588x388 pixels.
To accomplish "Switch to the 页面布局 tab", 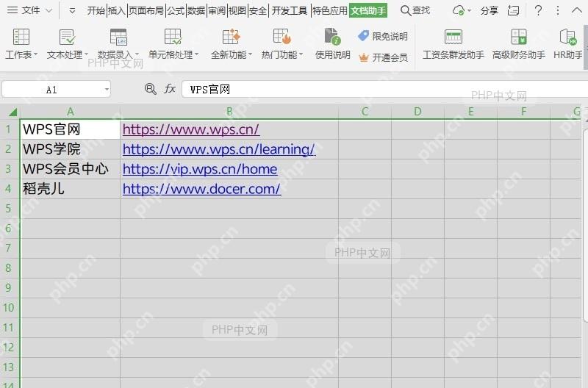I will click(x=146, y=10).
